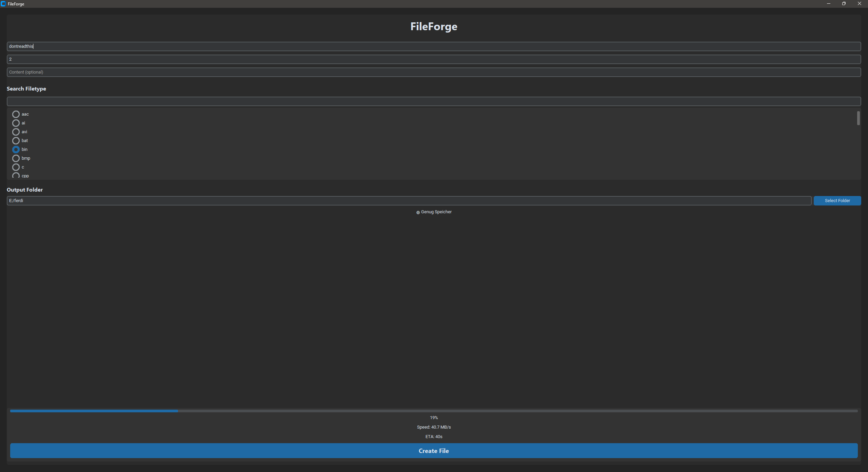The image size is (868, 472).
Task: Click the selected bin radio button
Action: tap(16, 150)
